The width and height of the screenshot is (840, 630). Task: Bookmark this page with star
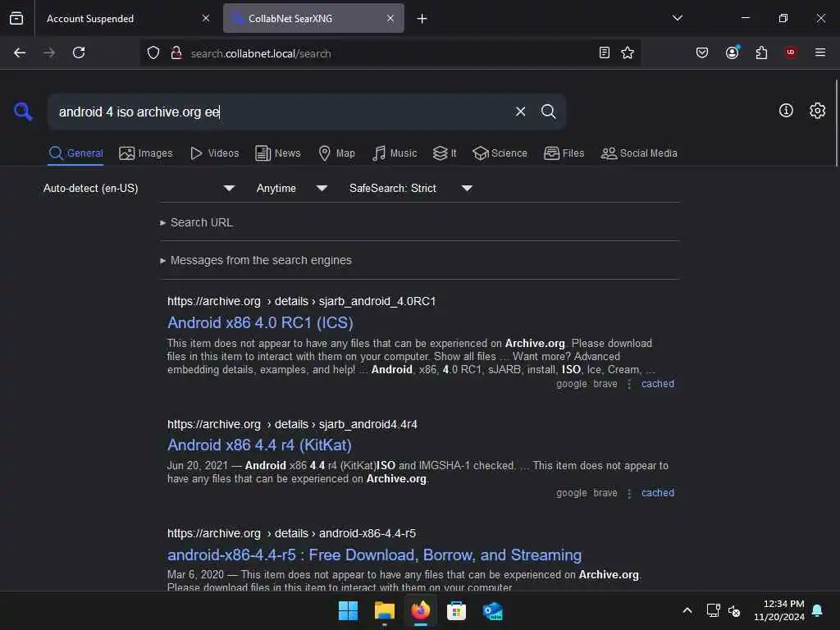pyautogui.click(x=628, y=52)
